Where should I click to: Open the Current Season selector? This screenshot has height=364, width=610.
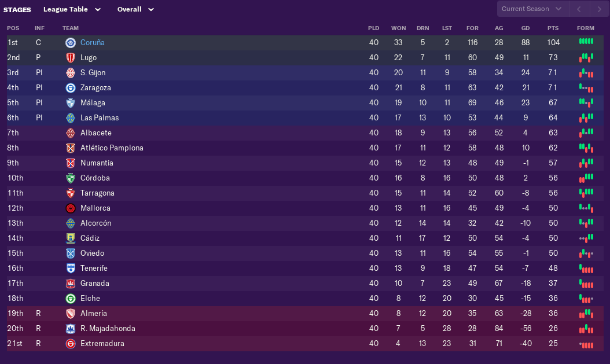[532, 9]
